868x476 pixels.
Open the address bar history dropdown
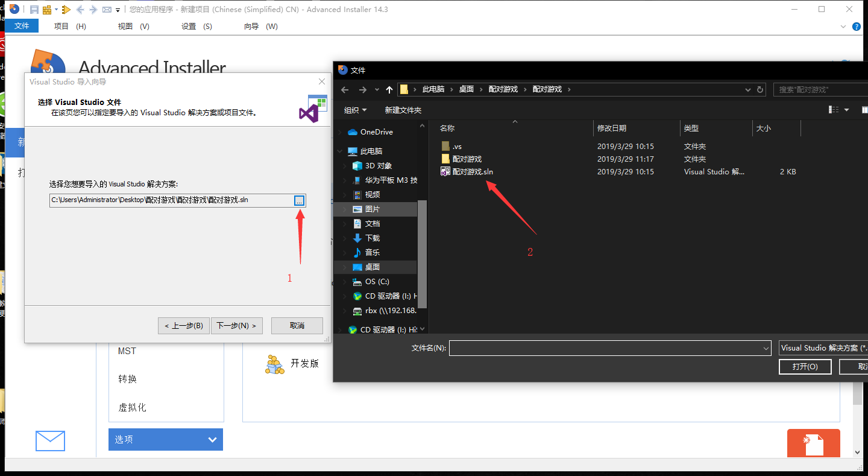tap(749, 89)
